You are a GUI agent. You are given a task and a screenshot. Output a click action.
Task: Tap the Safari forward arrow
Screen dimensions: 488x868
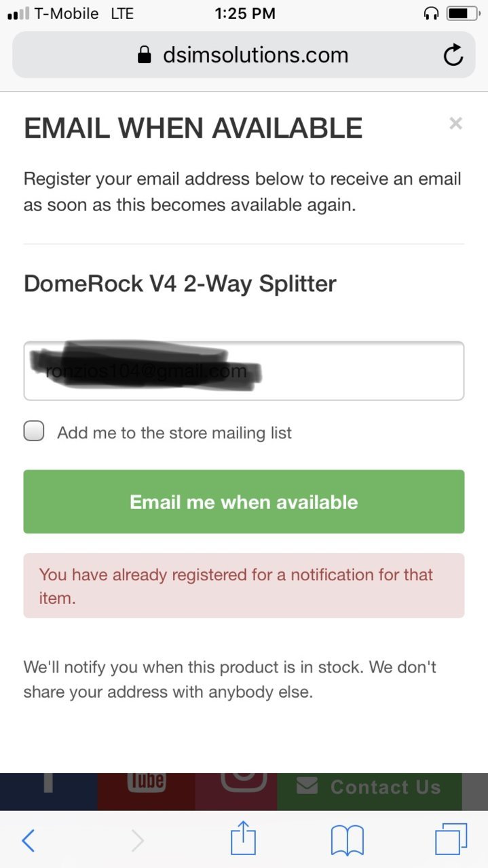137,840
